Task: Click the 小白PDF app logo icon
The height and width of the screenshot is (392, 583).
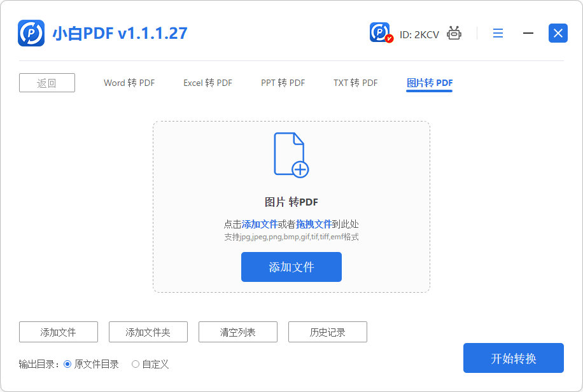Action: (x=31, y=33)
